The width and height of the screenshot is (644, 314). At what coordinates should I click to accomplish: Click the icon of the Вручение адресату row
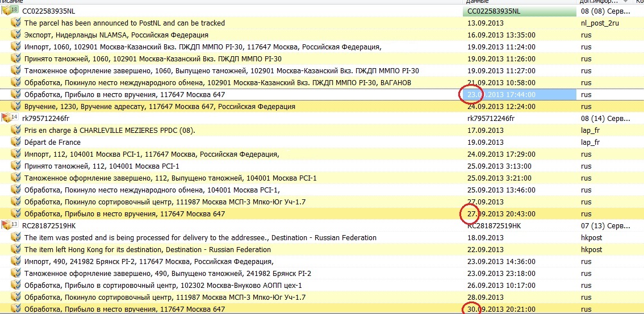coord(16,107)
